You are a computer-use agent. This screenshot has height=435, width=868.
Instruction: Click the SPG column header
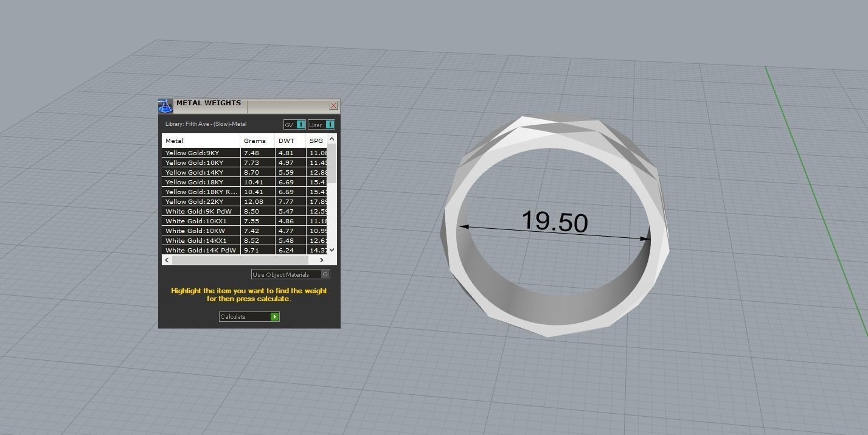click(316, 141)
